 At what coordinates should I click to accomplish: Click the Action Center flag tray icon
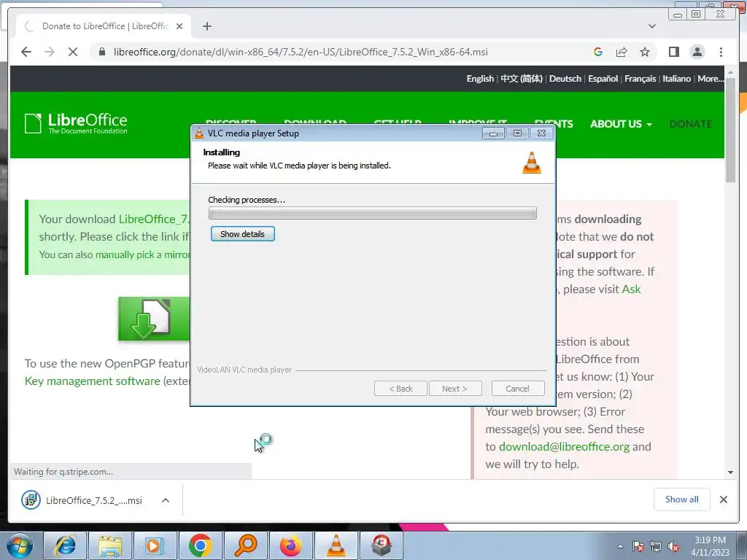coord(638,547)
